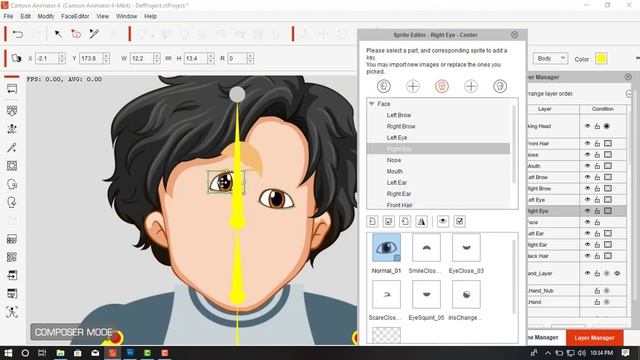Click the lock ratio link icon between W and H
Screen dimensions: 640x360
pyautogui.click(x=168, y=59)
